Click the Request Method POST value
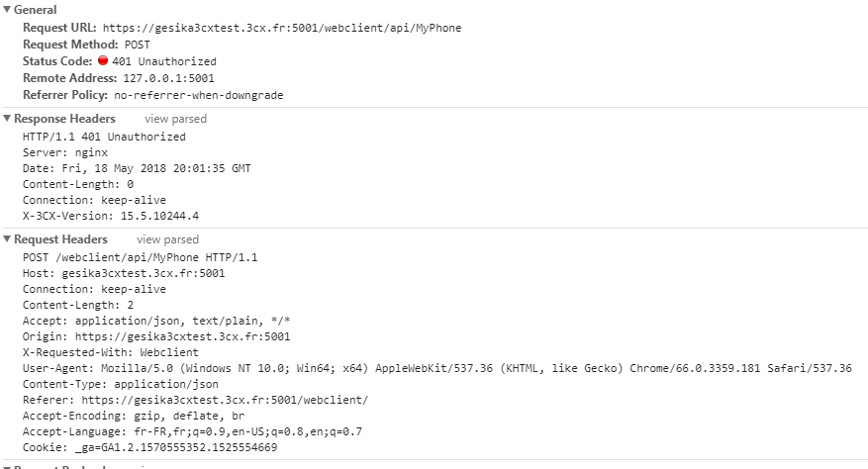868x469 pixels. (137, 45)
